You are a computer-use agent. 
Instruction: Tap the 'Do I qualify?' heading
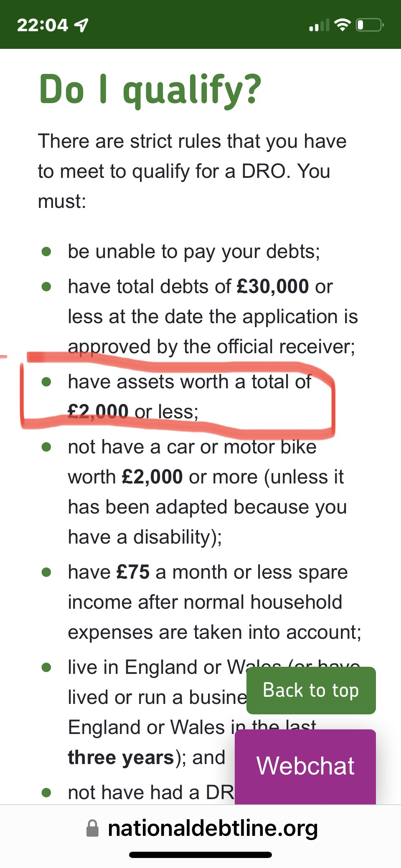pyautogui.click(x=150, y=90)
